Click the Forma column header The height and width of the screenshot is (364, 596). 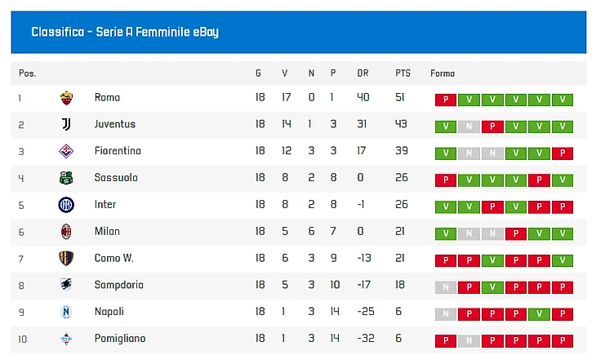point(442,73)
